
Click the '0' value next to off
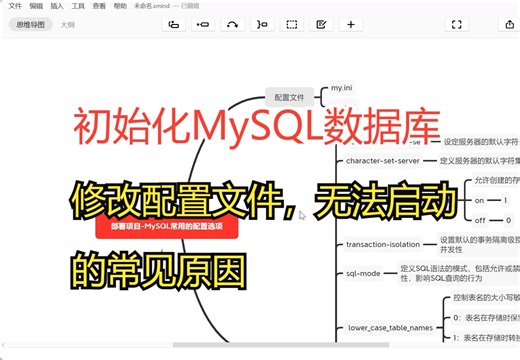[x=508, y=220]
